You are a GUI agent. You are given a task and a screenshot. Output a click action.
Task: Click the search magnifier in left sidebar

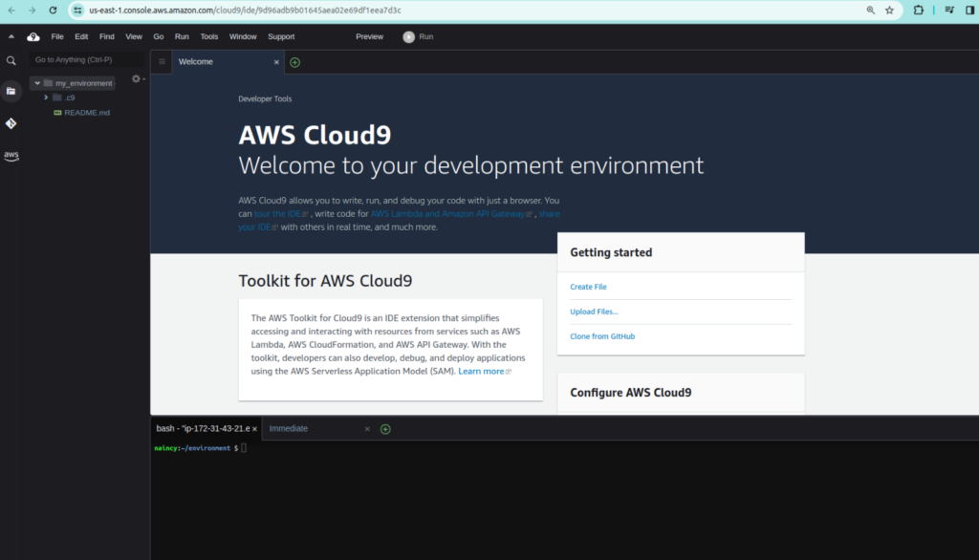pos(11,60)
